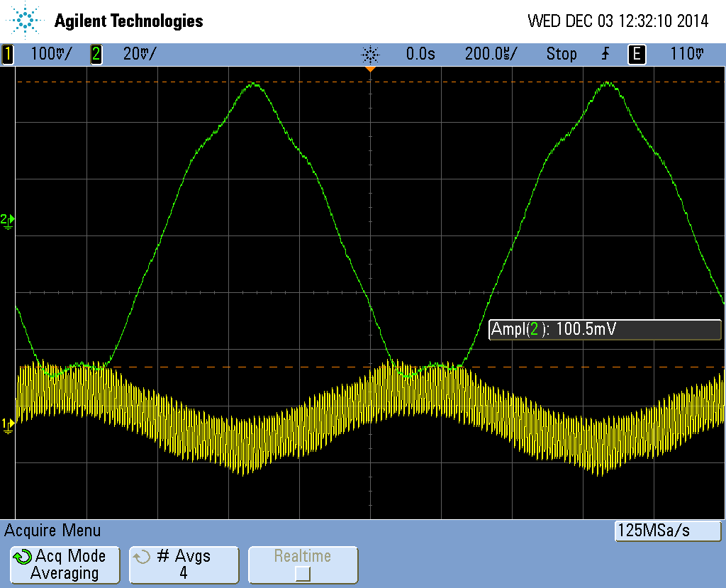This screenshot has width=726, height=588.
Task: Open the Acq Mode Averaging selector
Action: point(64,565)
